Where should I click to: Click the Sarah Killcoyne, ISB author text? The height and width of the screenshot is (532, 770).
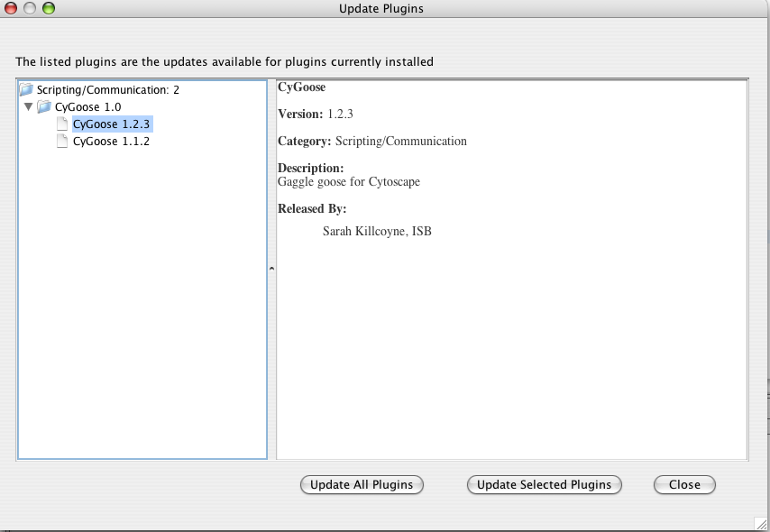pos(377,232)
